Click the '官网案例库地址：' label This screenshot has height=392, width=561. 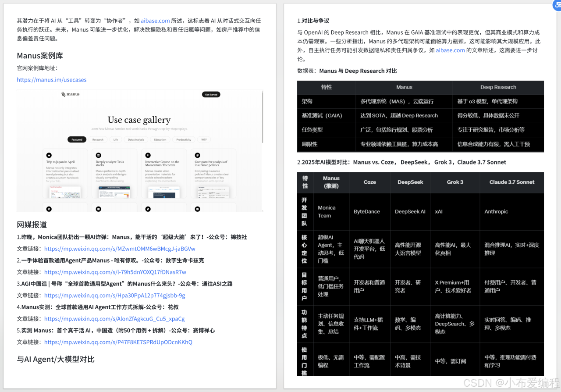pyautogui.click(x=37, y=68)
